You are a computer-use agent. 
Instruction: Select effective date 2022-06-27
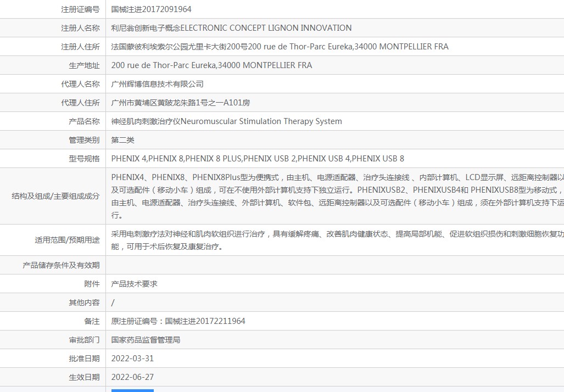tap(132, 378)
